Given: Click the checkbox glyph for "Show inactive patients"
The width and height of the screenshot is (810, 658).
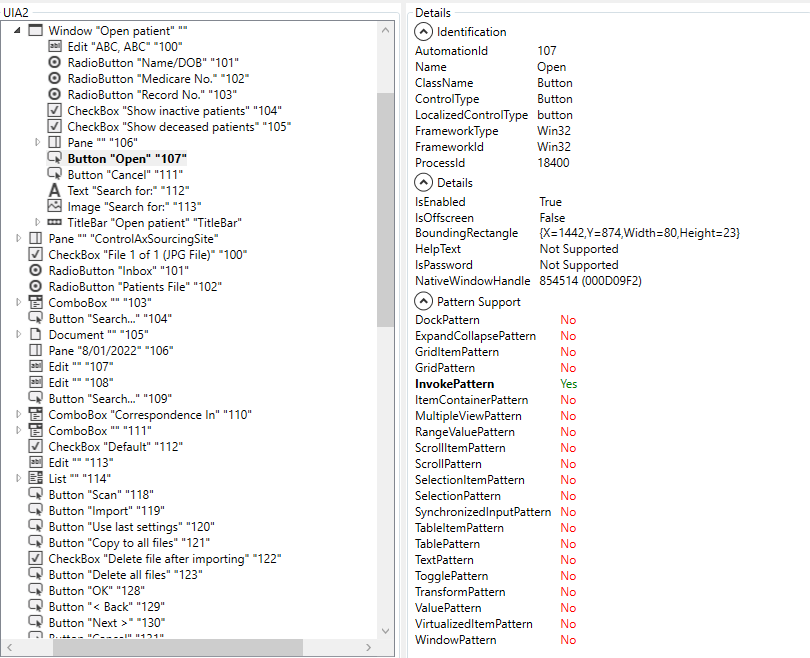Looking at the screenshot, I should click(55, 110).
